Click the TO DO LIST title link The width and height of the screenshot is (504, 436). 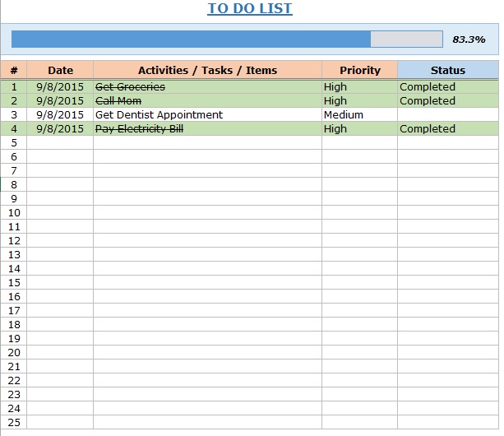(x=250, y=8)
